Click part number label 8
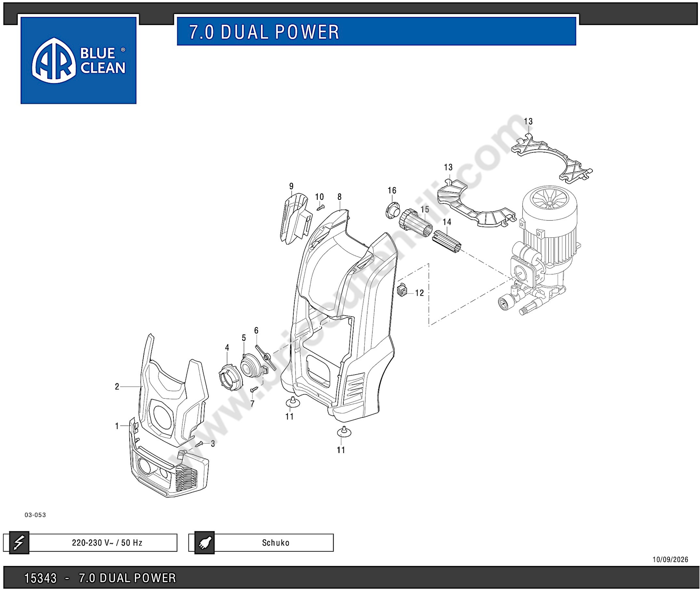The height and width of the screenshot is (590, 700). [x=339, y=197]
